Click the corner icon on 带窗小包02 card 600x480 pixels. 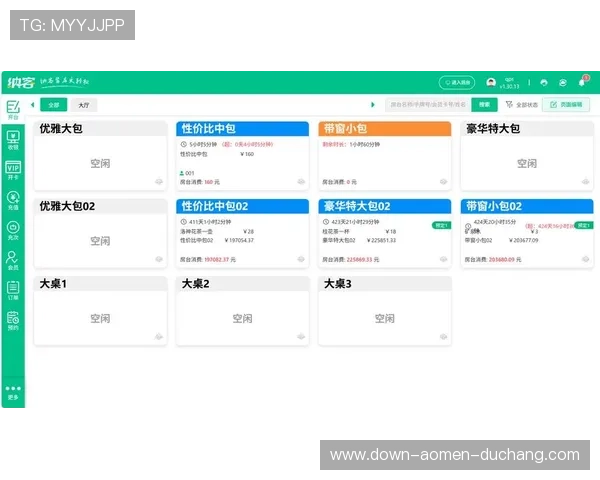pos(585,259)
